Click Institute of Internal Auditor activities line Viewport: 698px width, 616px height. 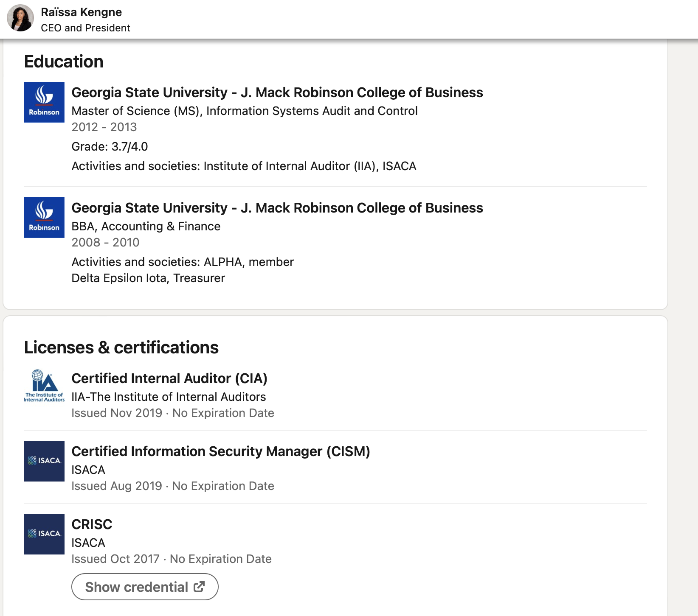click(x=244, y=166)
